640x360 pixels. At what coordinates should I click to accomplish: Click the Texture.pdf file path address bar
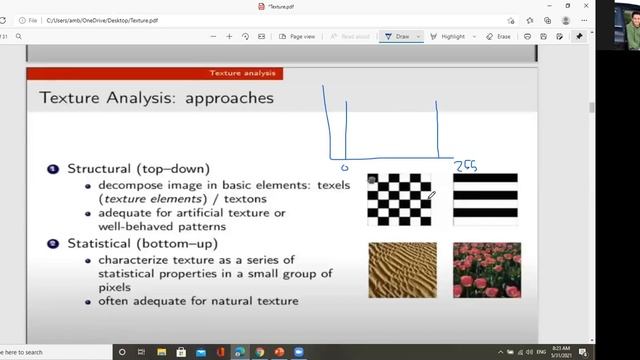pos(102,20)
